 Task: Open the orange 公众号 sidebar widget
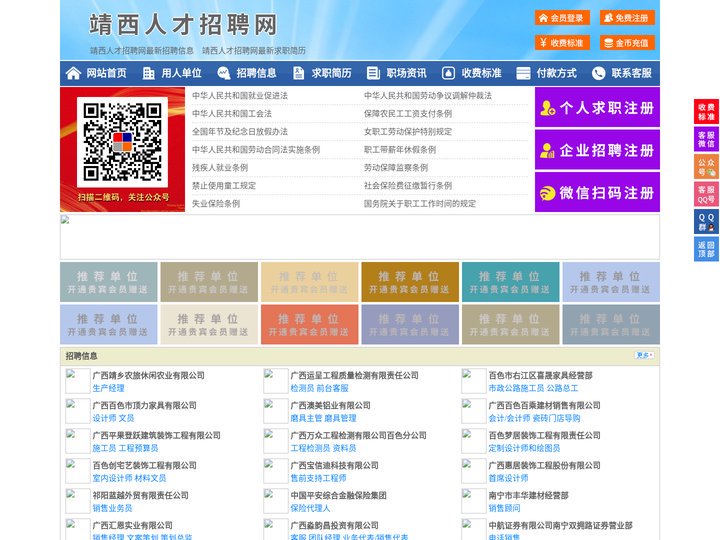pos(706,167)
